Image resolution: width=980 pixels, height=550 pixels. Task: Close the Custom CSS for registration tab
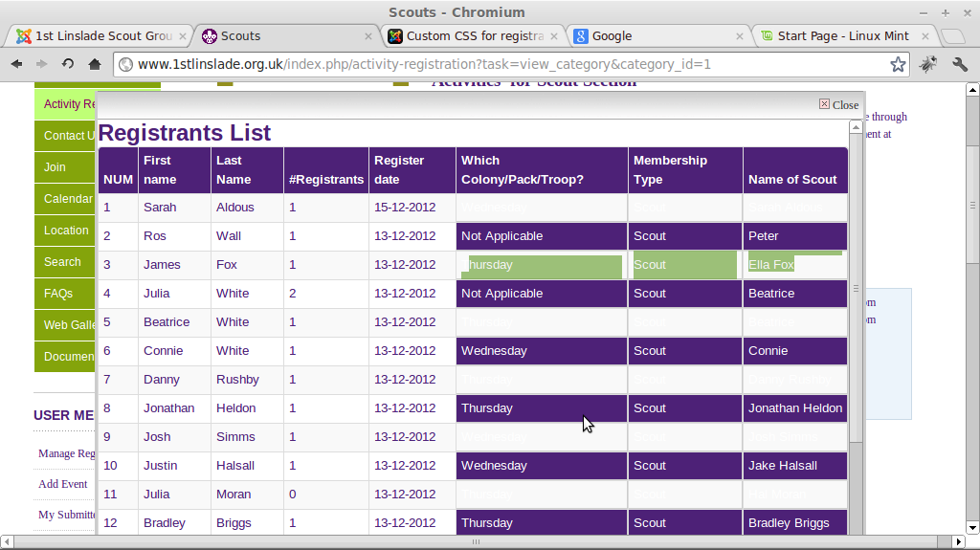pos(554,36)
